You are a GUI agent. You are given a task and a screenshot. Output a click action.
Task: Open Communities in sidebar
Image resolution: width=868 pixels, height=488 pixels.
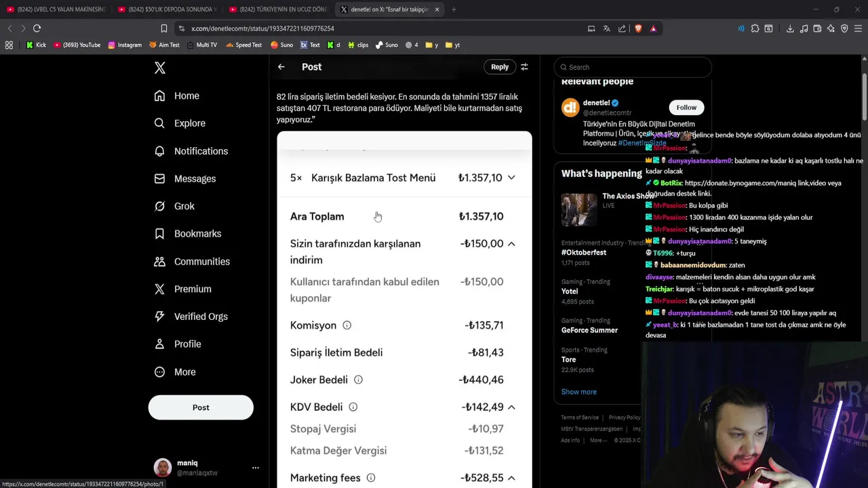(192, 262)
